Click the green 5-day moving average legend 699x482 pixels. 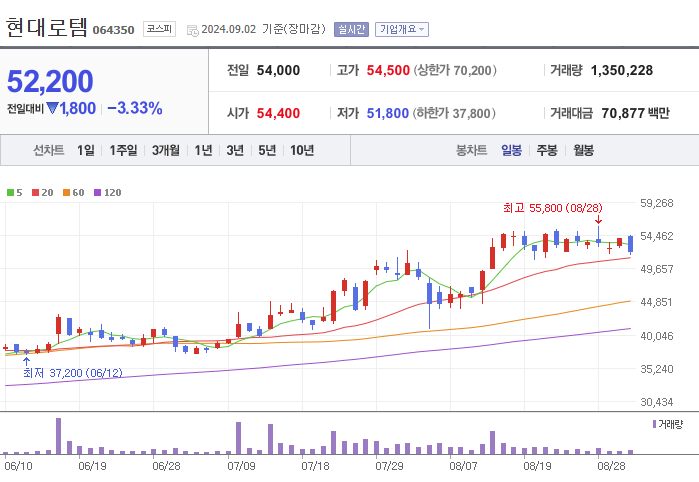[x=14, y=193]
